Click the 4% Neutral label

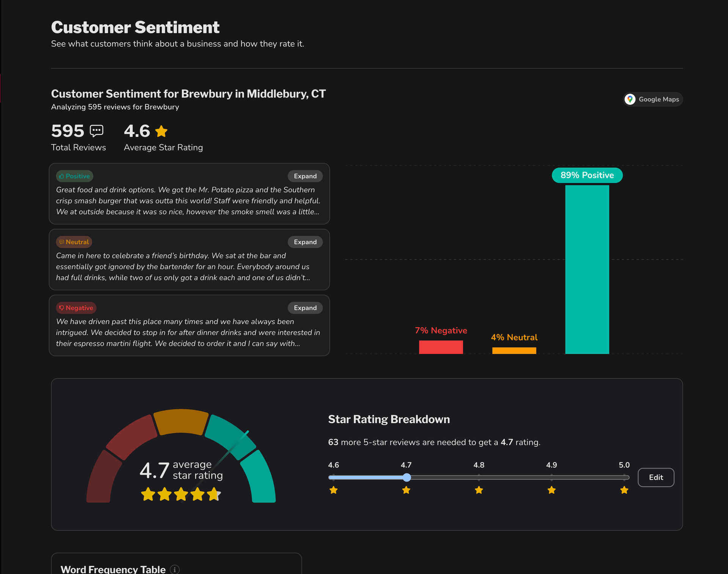pyautogui.click(x=514, y=337)
